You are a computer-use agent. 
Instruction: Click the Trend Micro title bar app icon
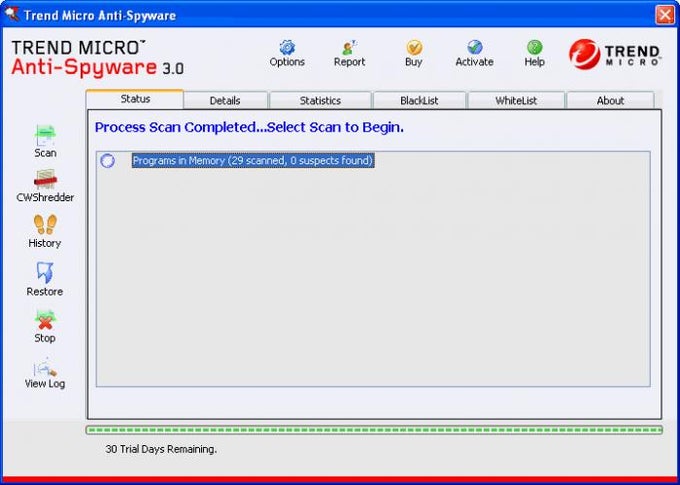point(12,15)
